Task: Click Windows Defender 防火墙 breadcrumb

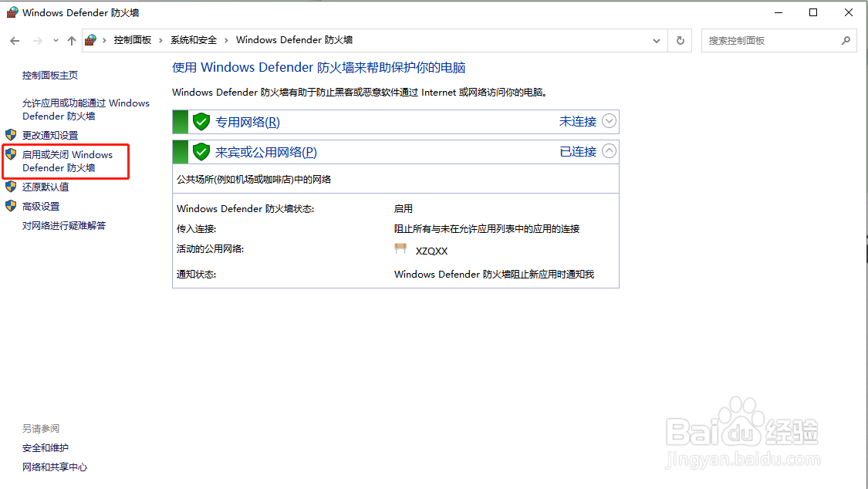Action: pos(294,40)
